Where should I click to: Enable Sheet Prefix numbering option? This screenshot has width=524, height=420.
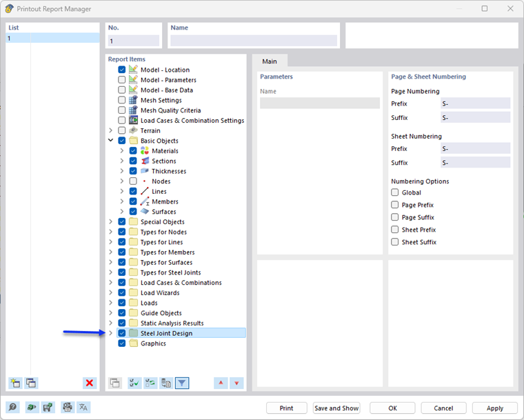click(394, 230)
